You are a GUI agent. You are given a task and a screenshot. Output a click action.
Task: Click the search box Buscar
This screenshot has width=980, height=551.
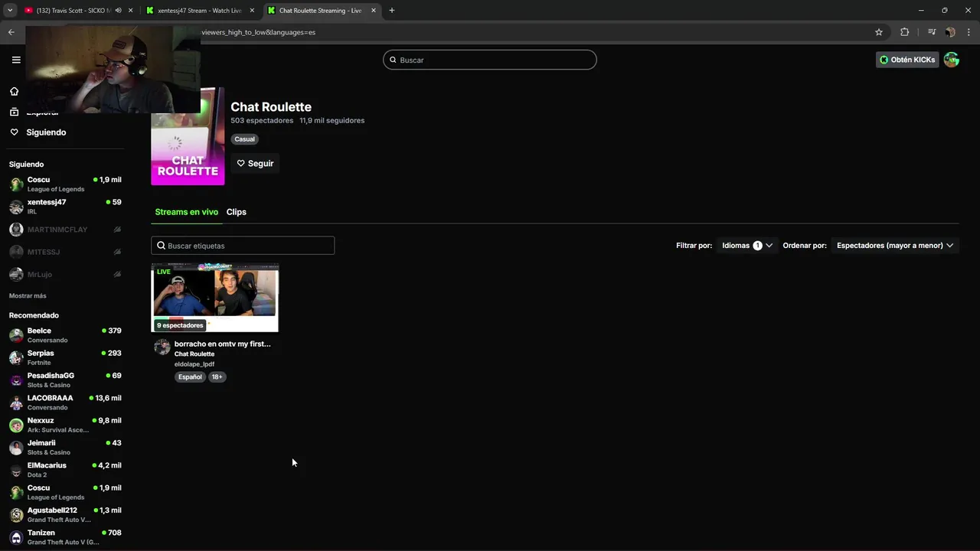pos(490,60)
